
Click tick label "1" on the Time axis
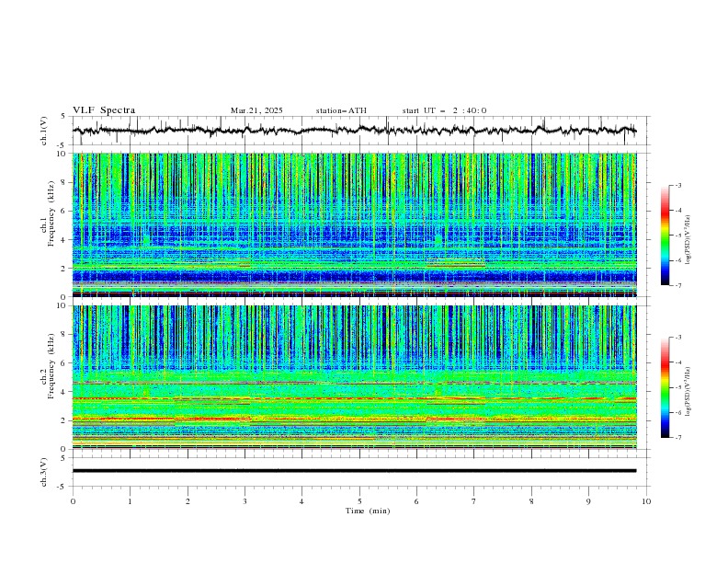[130, 501]
